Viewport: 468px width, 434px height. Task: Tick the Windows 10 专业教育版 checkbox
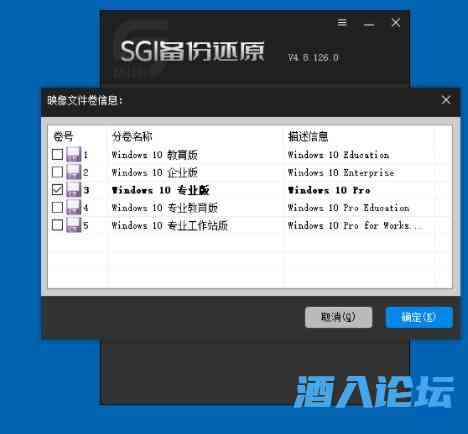[x=58, y=207]
